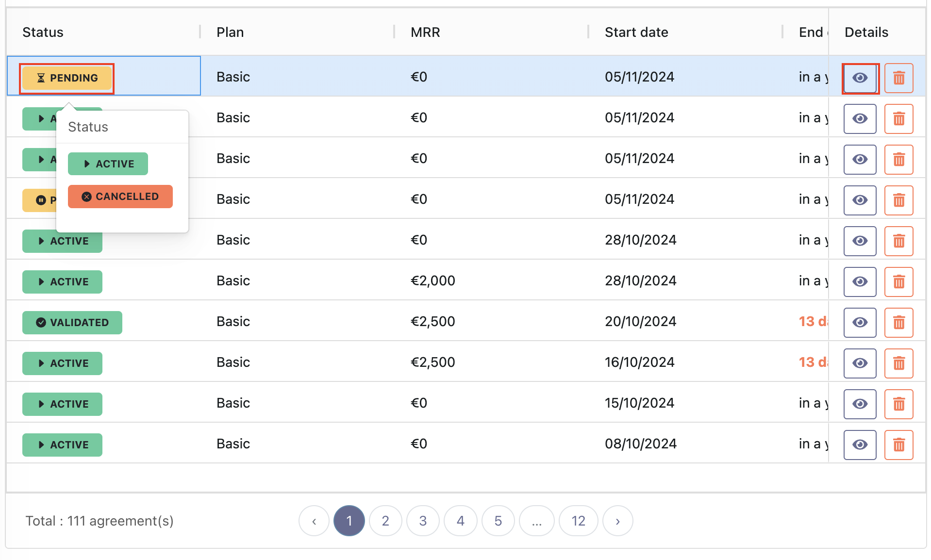Go to next page with right chevron
Viewport: 931px width, 560px height.
tap(617, 521)
